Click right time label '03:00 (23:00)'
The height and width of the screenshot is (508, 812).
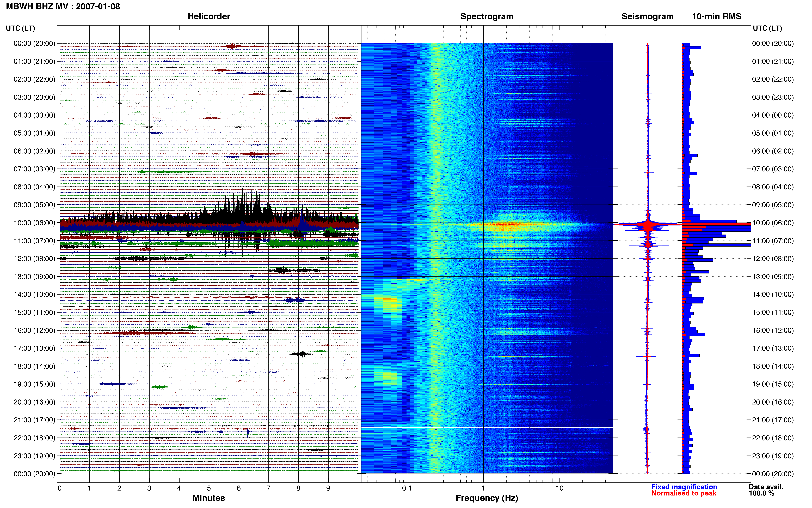[x=773, y=97]
